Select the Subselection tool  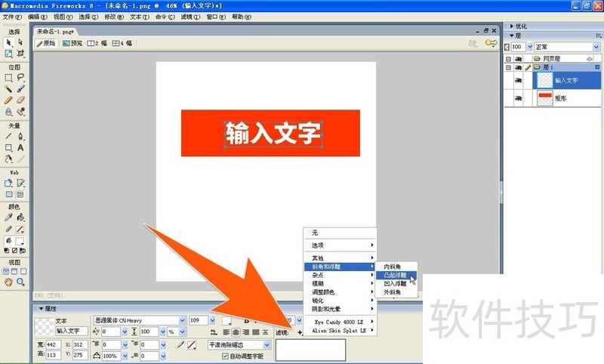20,42
